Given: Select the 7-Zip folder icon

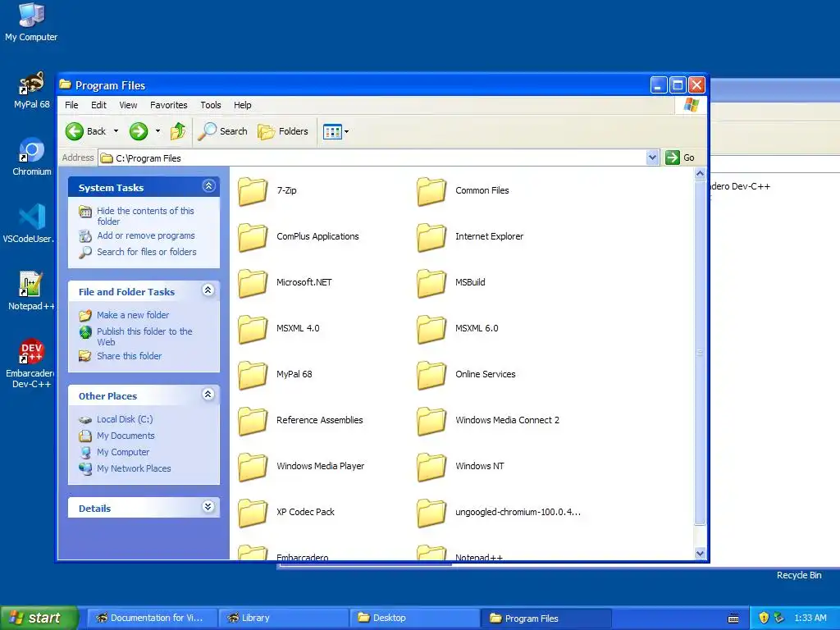Looking at the screenshot, I should point(253,191).
